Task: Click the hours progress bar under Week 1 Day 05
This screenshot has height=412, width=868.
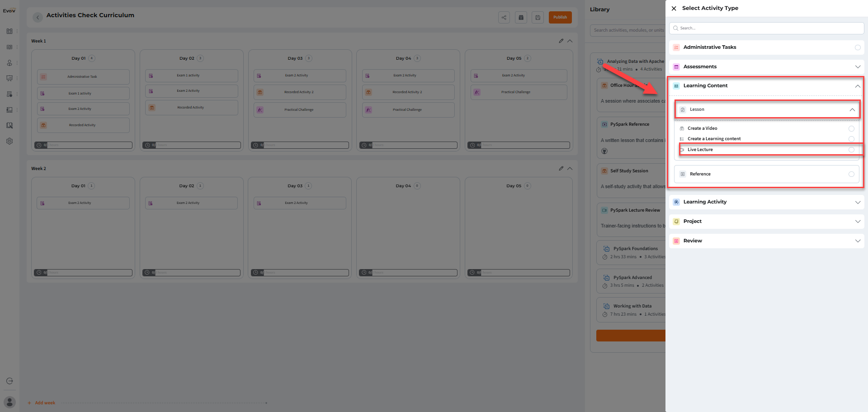Action: (519, 145)
